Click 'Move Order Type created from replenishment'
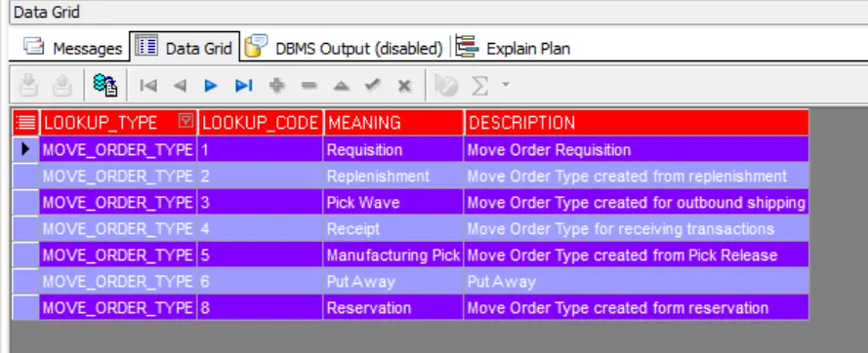This screenshot has width=868, height=353. (x=637, y=176)
